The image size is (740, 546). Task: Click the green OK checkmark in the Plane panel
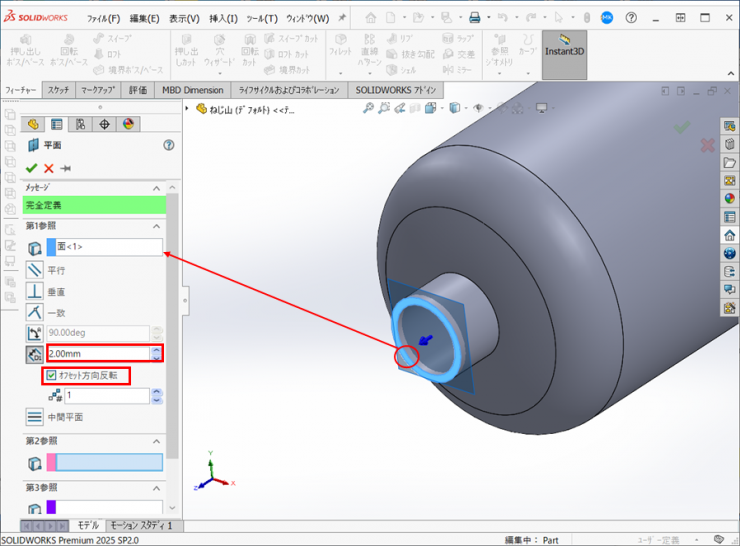[32, 168]
